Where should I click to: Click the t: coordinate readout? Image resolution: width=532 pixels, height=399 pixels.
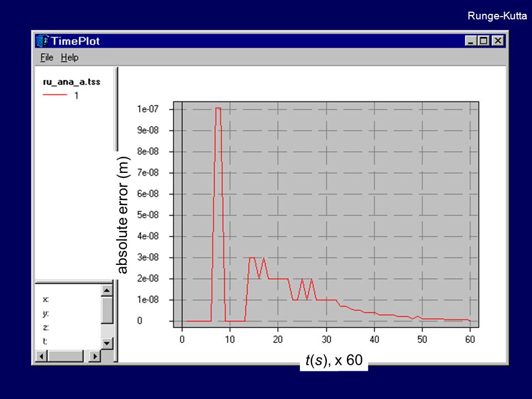[45, 341]
